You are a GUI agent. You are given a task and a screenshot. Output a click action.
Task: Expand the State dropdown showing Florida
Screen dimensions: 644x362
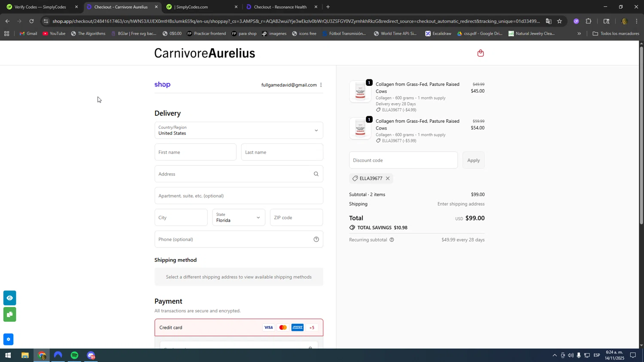tap(239, 217)
